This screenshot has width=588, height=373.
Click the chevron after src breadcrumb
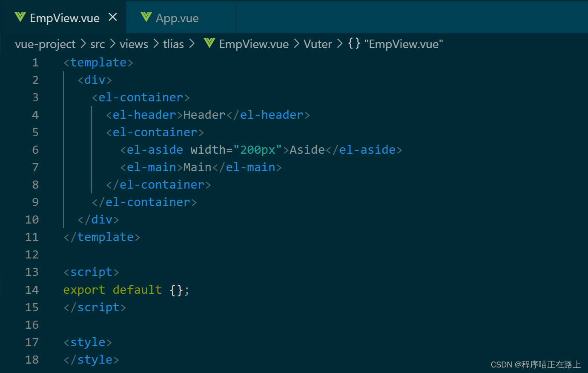[112, 44]
